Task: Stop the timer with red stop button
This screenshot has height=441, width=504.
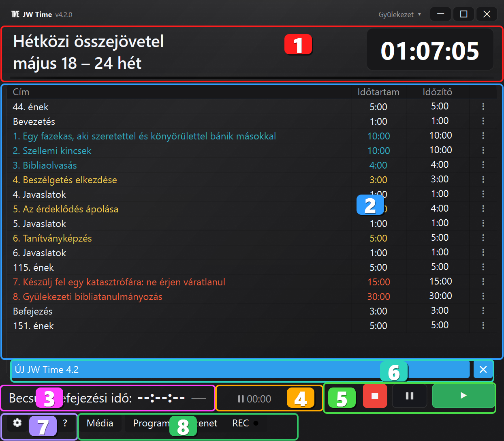Action: tap(375, 396)
